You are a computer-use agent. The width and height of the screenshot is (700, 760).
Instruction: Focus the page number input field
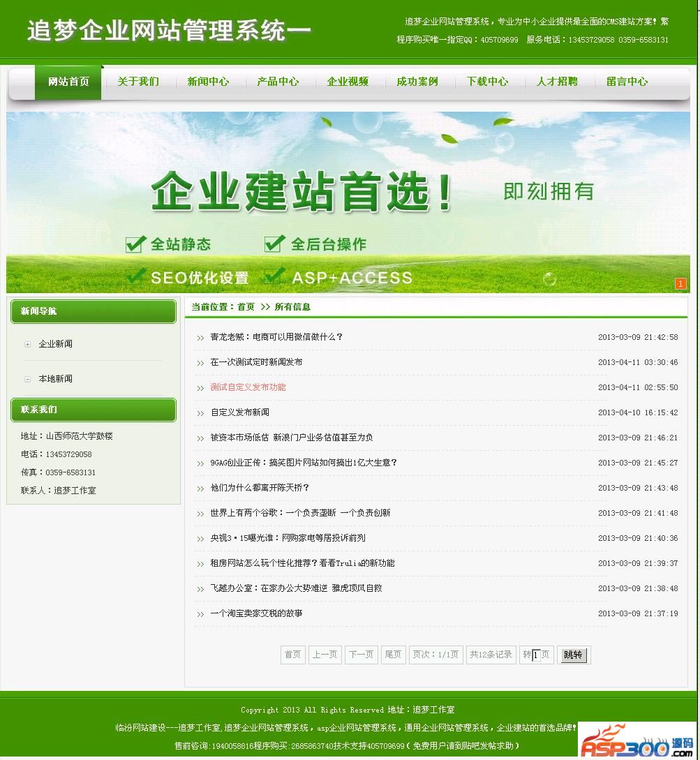point(536,655)
